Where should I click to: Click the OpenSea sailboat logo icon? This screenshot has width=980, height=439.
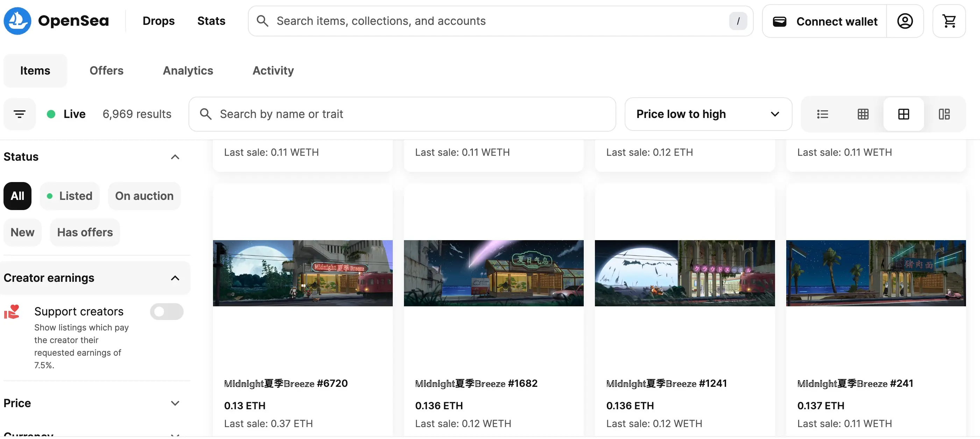pos(17,21)
